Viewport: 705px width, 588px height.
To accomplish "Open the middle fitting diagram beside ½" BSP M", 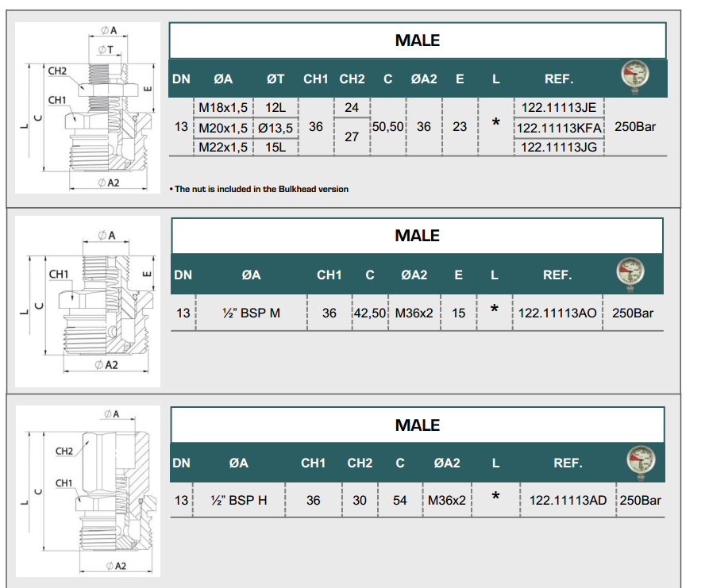I will tap(87, 302).
